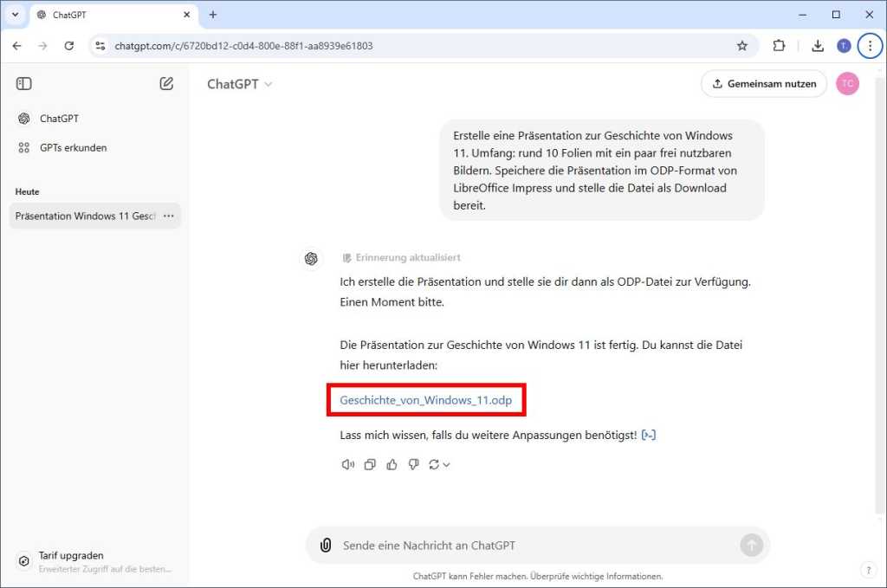
Task: Open the TC profile avatar menu
Action: click(x=847, y=83)
